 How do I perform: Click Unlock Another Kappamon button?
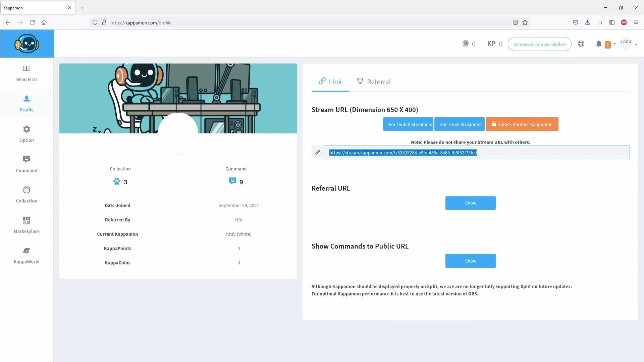click(522, 124)
